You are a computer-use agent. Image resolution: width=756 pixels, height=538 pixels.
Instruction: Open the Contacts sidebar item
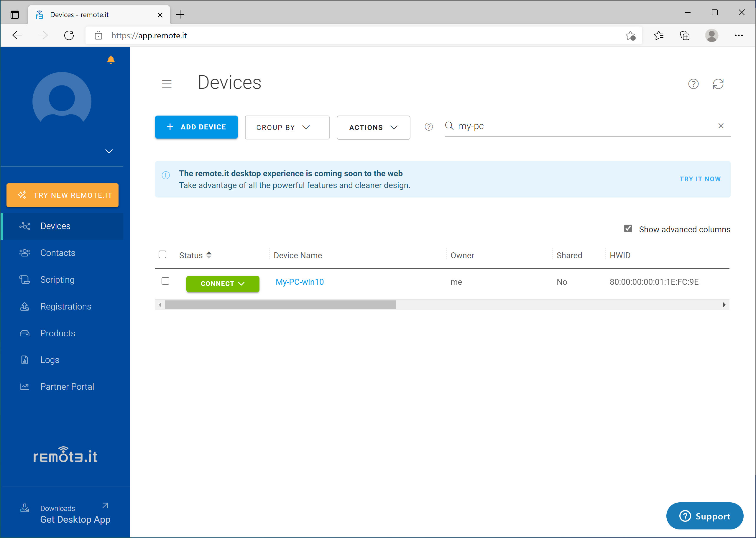tap(63, 253)
